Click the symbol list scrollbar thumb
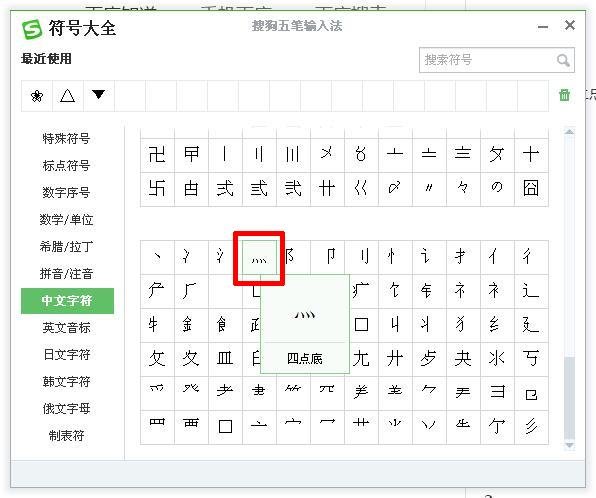This screenshot has width=596, height=498. point(569,398)
